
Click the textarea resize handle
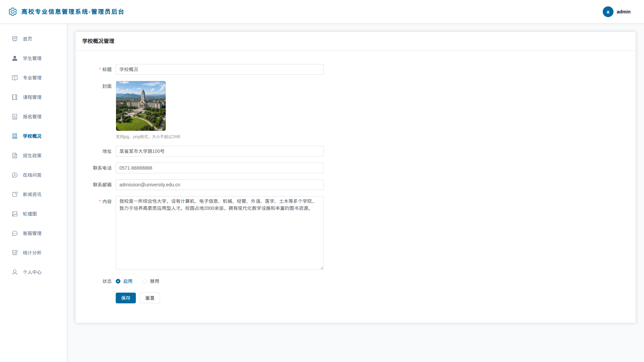(x=322, y=268)
